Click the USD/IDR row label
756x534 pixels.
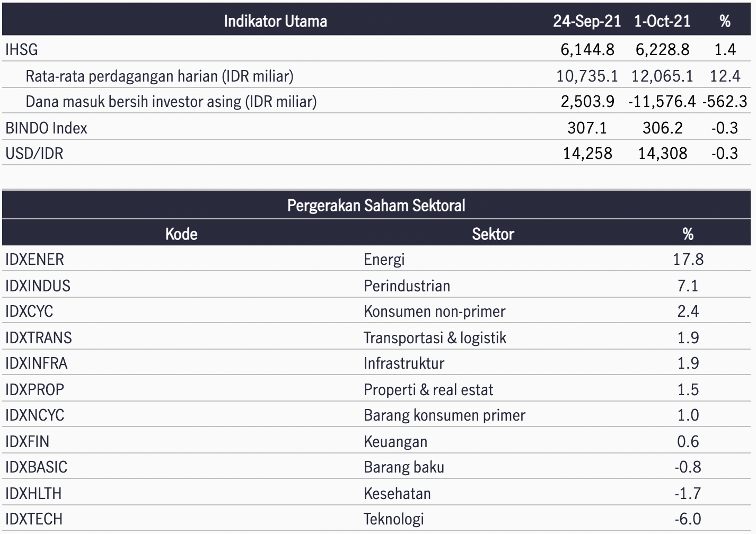[x=34, y=154]
